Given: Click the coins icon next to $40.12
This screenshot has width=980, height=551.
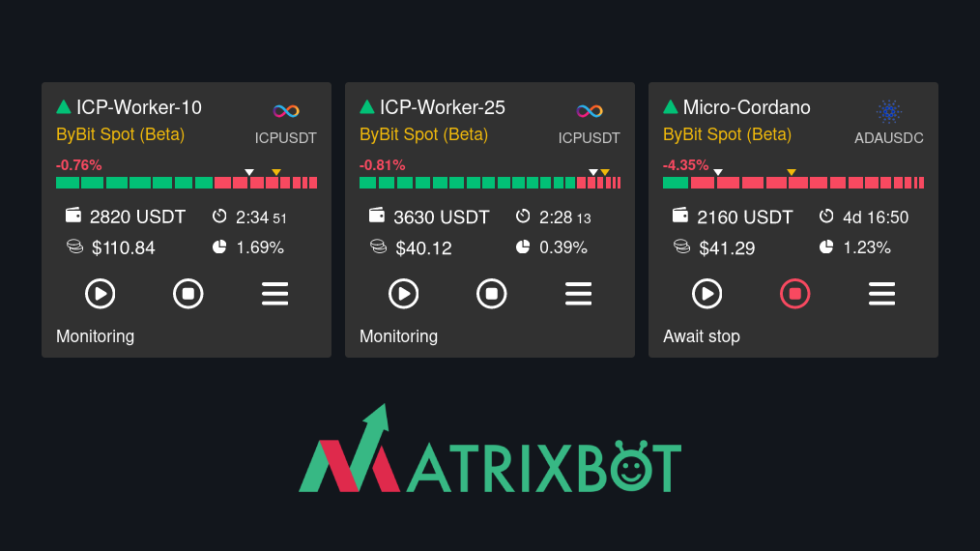Looking at the screenshot, I should click(379, 246).
